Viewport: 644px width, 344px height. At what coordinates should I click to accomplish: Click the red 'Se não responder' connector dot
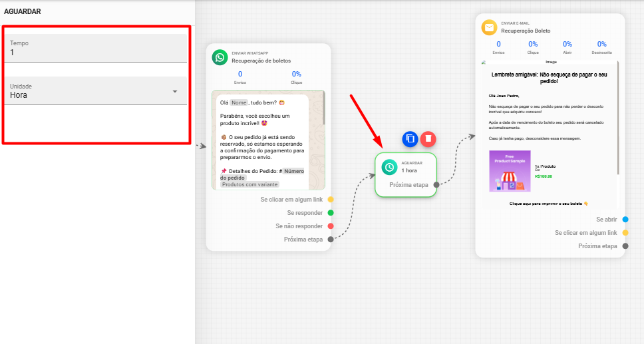331,226
